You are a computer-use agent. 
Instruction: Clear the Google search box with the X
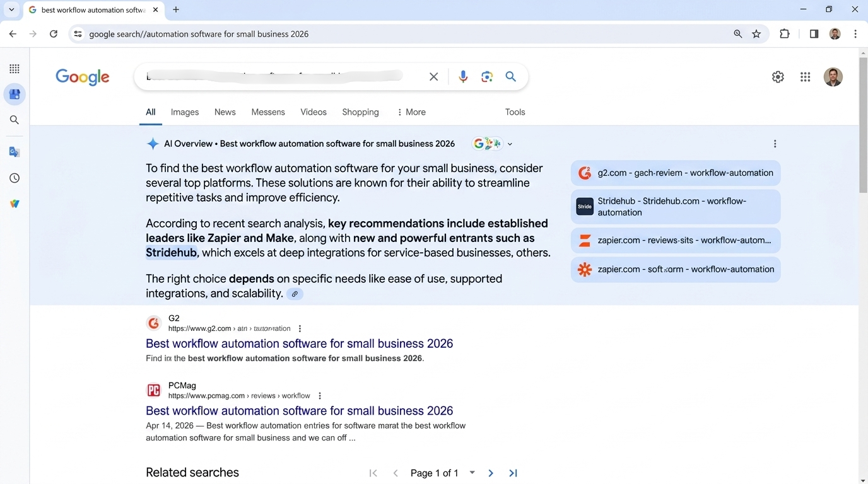[433, 77]
